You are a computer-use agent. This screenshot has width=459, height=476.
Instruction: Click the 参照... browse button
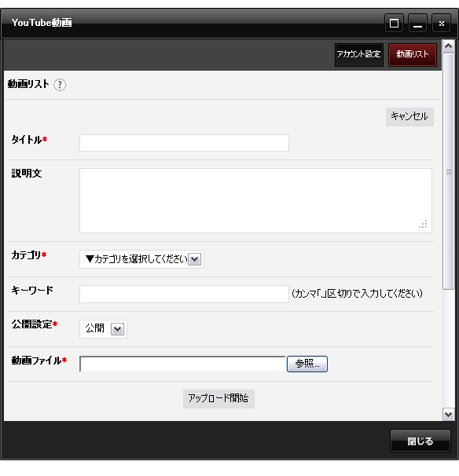pos(307,364)
